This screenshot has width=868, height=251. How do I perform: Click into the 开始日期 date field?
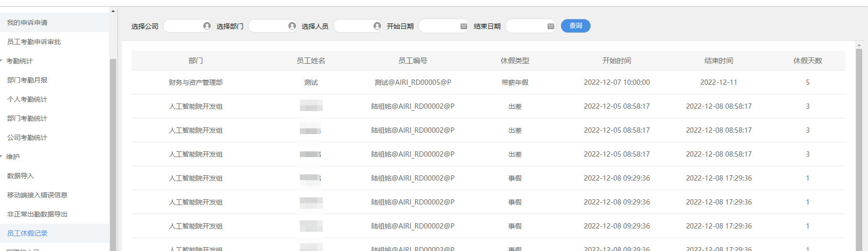443,26
